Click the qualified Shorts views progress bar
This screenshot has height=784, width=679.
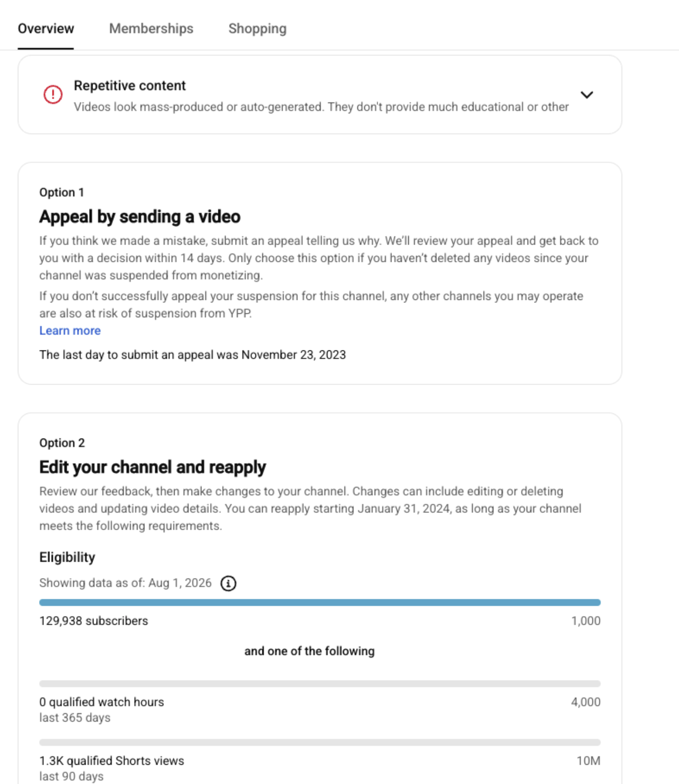(320, 742)
